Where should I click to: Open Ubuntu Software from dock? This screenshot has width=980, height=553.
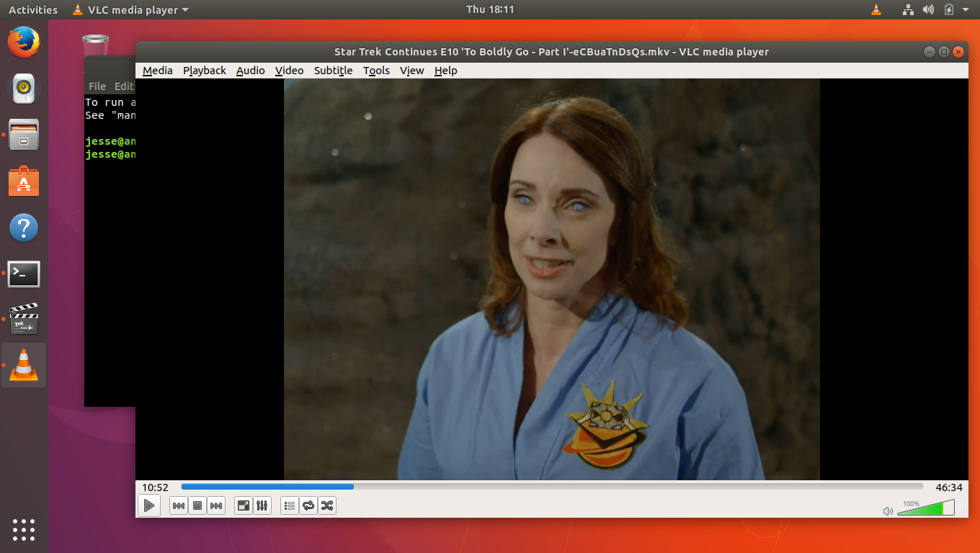[x=24, y=181]
